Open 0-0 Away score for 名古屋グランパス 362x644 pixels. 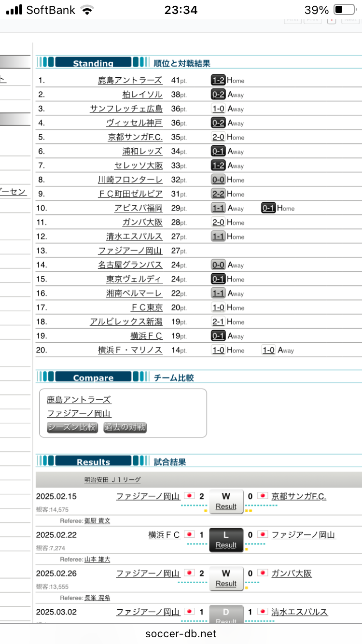pyautogui.click(x=218, y=266)
